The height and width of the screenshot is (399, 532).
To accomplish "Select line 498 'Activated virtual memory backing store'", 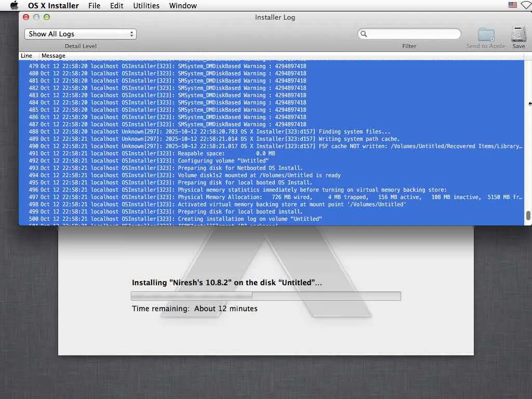I will click(271, 205).
